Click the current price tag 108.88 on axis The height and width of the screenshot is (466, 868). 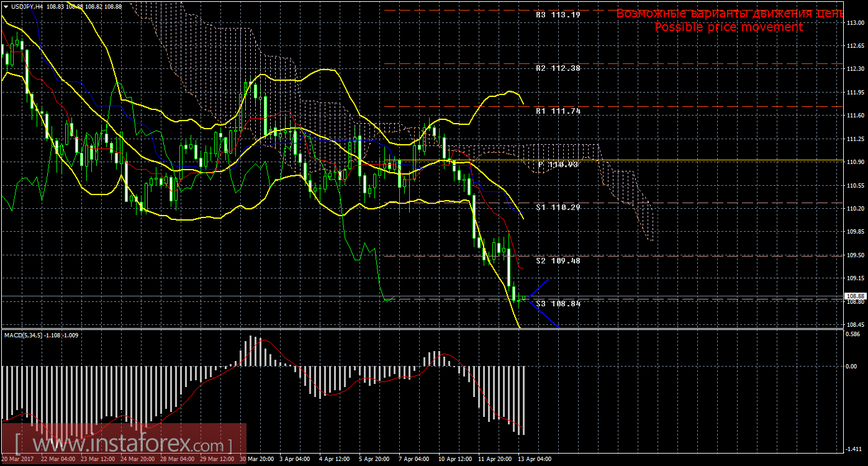point(854,296)
